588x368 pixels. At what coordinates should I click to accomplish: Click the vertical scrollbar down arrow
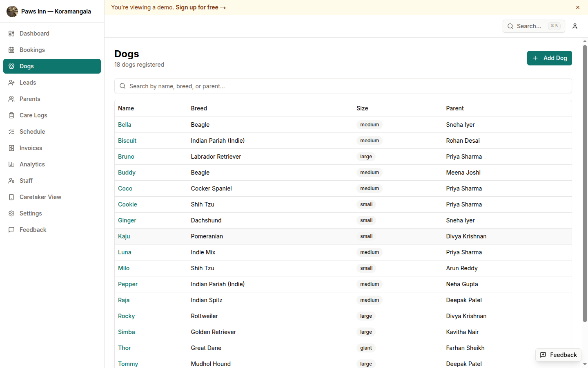click(x=585, y=364)
